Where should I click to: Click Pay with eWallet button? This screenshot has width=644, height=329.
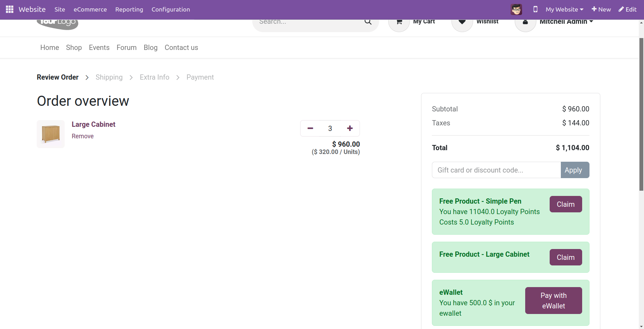point(553,300)
